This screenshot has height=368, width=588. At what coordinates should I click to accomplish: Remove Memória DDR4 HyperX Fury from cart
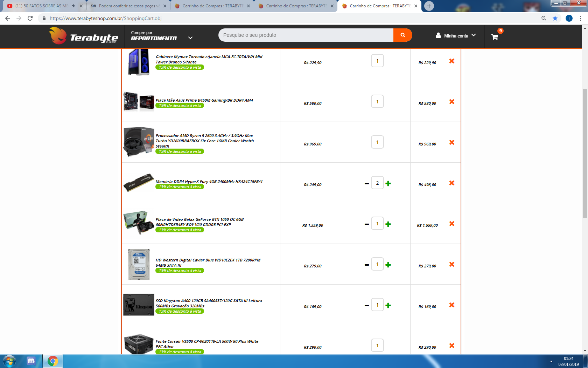tap(452, 183)
